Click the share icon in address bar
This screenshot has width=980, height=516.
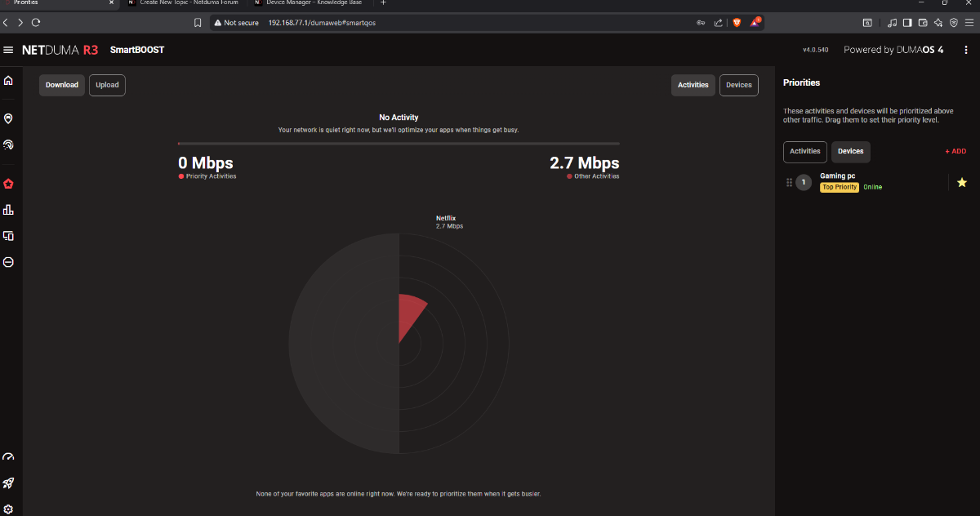click(x=719, y=23)
